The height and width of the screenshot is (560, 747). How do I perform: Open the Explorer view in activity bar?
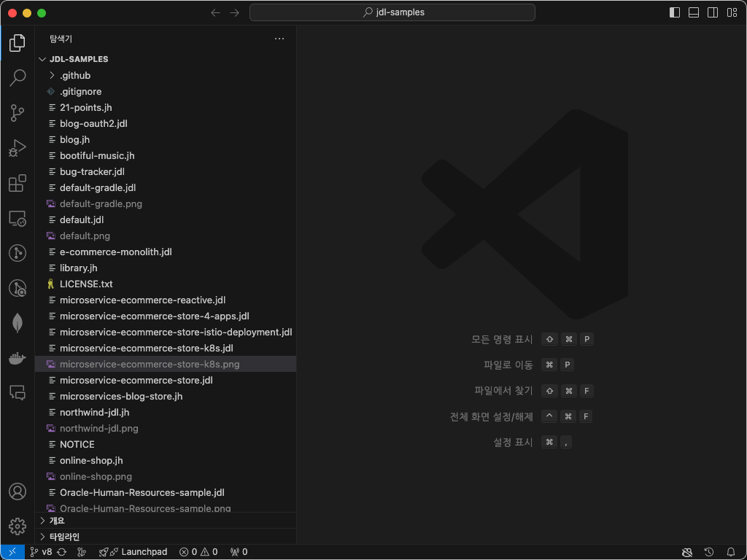(x=18, y=43)
